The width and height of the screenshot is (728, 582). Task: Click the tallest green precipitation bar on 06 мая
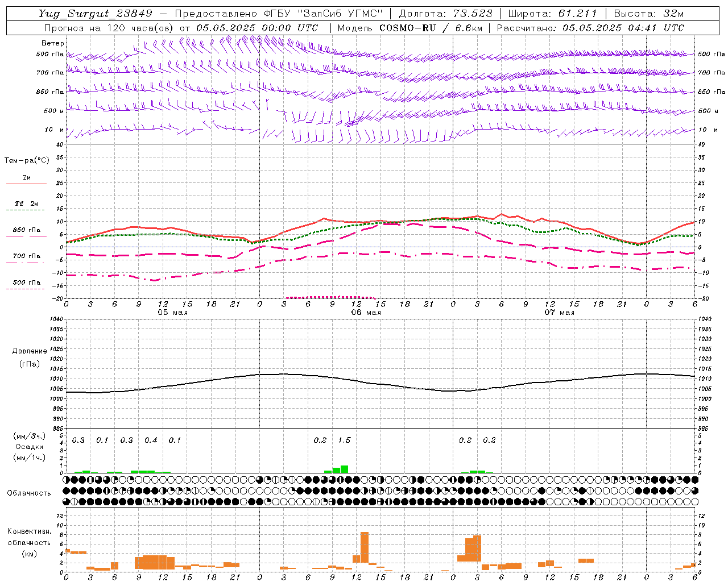coord(344,469)
